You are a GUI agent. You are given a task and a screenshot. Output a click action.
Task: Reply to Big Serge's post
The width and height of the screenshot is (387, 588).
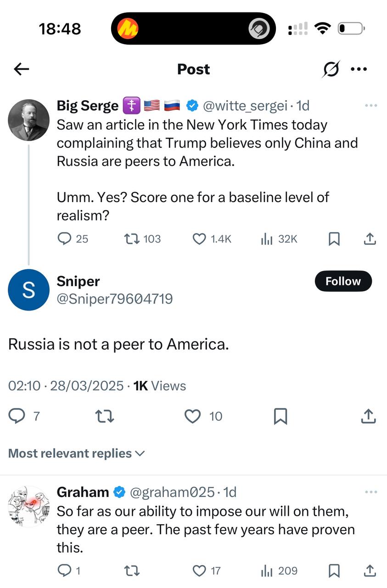65,239
